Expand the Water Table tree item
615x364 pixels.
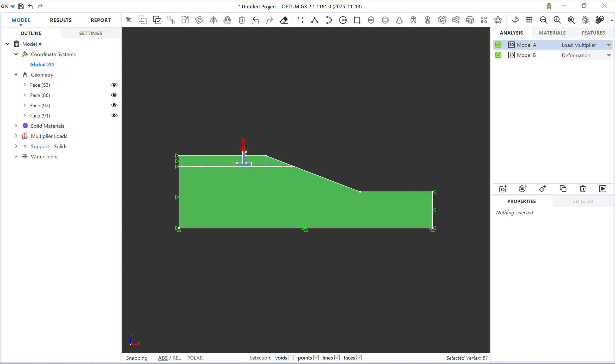pyautogui.click(x=16, y=156)
